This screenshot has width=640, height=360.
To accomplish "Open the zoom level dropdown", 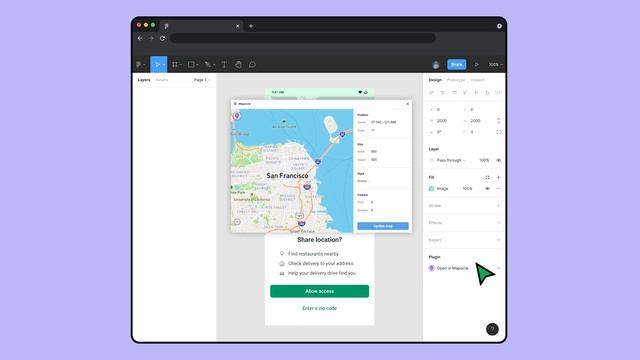I will pos(496,64).
